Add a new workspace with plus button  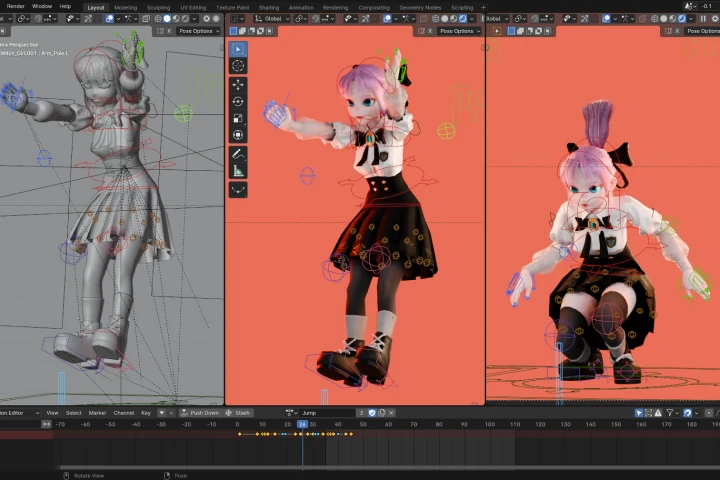click(483, 7)
